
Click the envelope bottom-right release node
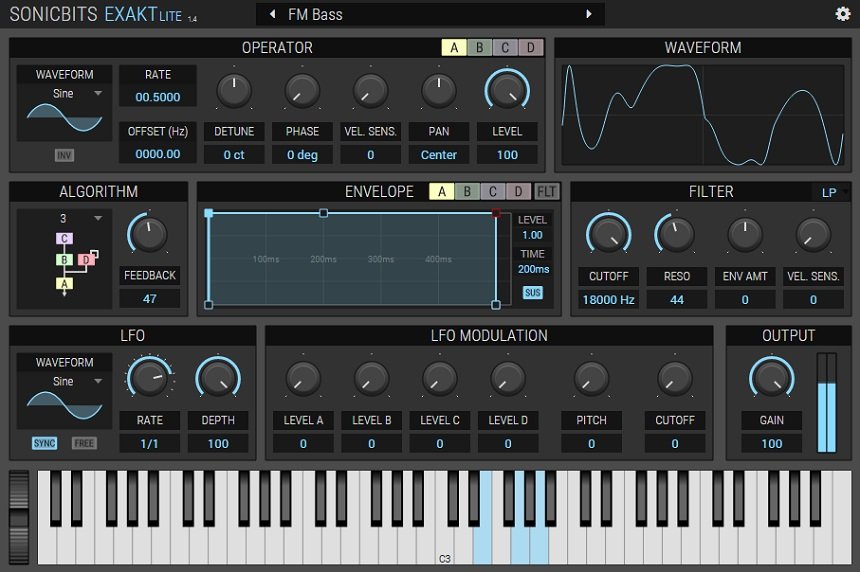coord(496,305)
